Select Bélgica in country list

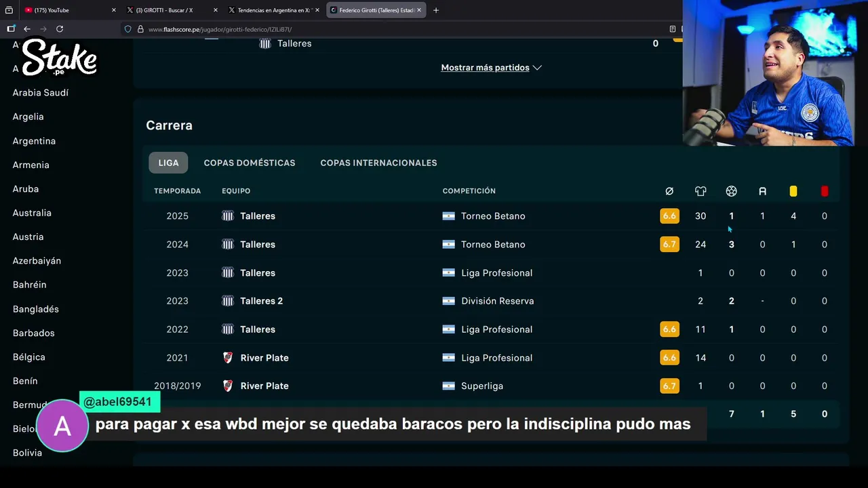click(28, 357)
